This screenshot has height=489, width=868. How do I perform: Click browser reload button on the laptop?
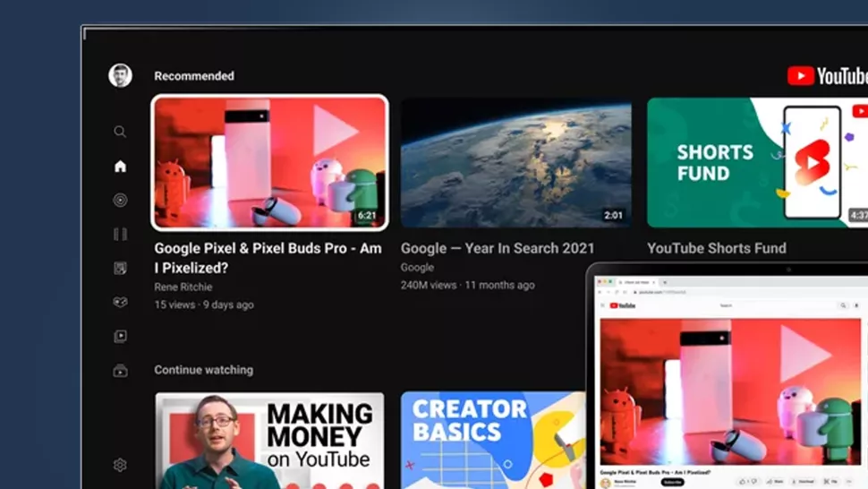pyautogui.click(x=617, y=292)
